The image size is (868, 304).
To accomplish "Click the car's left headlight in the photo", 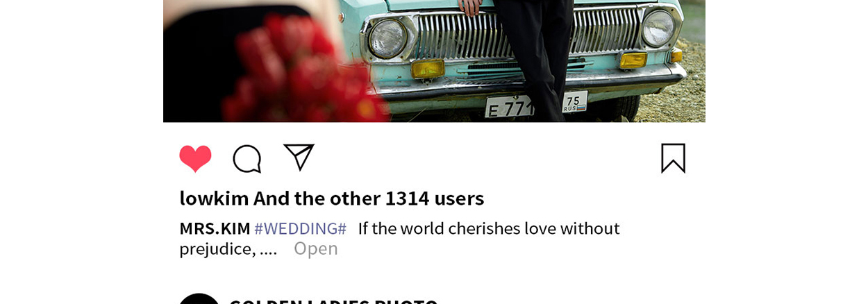I will click(x=387, y=38).
